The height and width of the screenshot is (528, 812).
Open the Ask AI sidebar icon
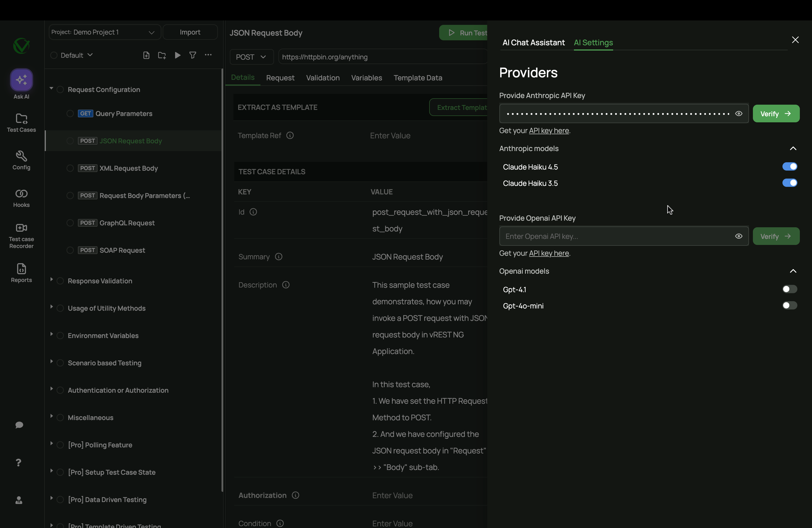click(x=21, y=80)
